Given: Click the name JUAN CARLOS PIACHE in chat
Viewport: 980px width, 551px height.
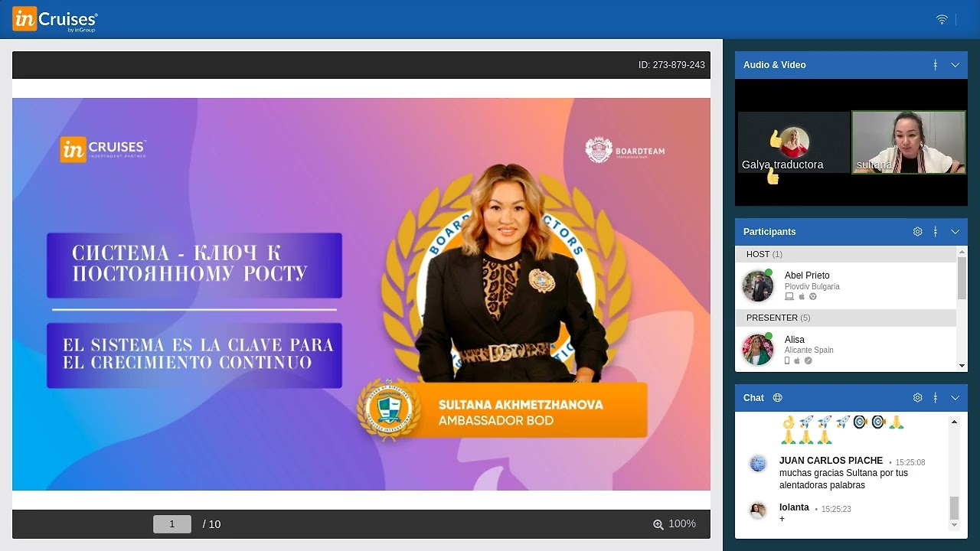Looking at the screenshot, I should 831,461.
